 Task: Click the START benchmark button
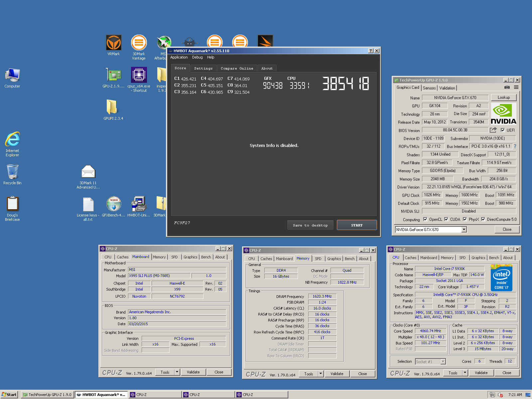(357, 225)
